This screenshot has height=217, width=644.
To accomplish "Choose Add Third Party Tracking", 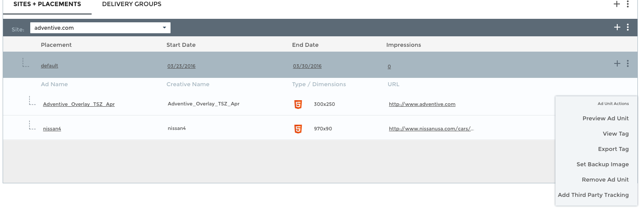I will pyautogui.click(x=593, y=195).
